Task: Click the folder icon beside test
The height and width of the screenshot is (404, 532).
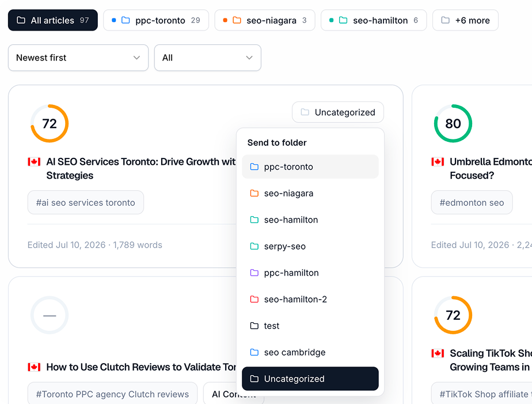Action: coord(254,326)
